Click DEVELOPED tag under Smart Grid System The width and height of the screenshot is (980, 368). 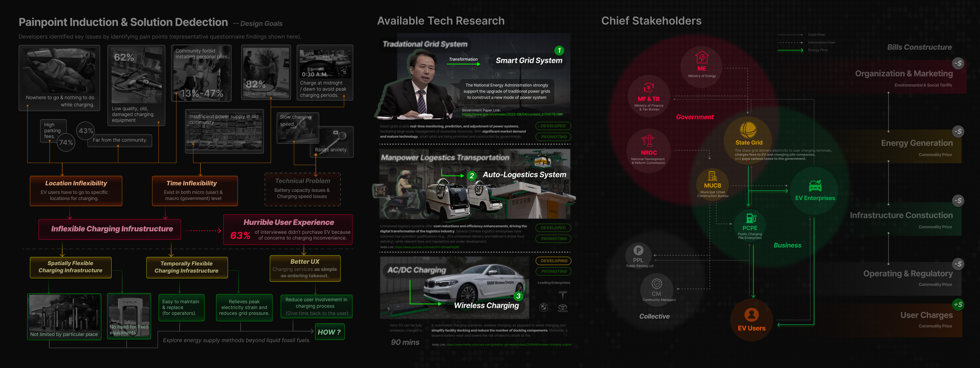pos(553,126)
